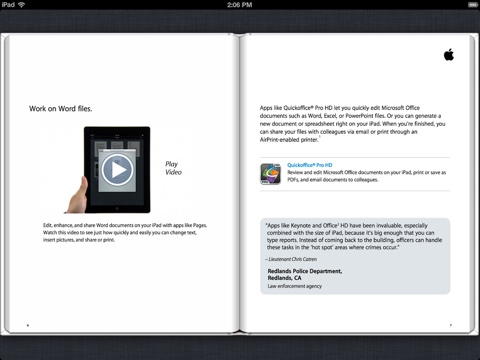Play the Word files video
Viewport: 480px width, 360px height.
tap(117, 170)
